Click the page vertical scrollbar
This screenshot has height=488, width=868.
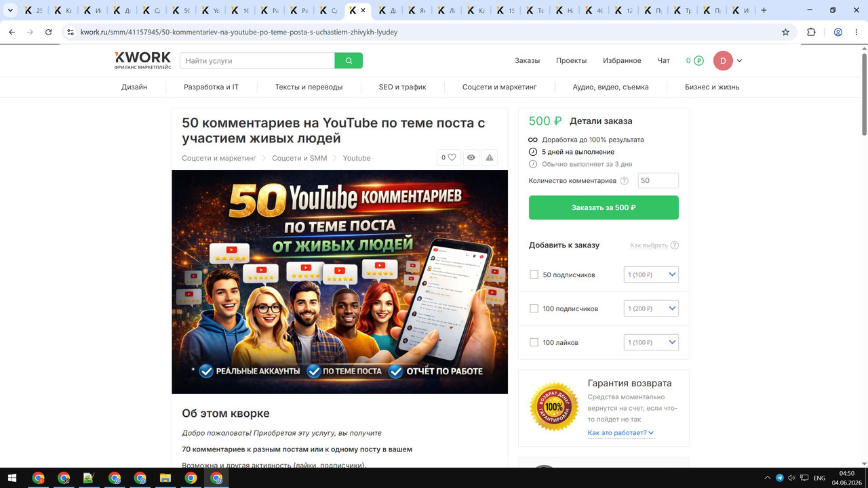pos(863,95)
